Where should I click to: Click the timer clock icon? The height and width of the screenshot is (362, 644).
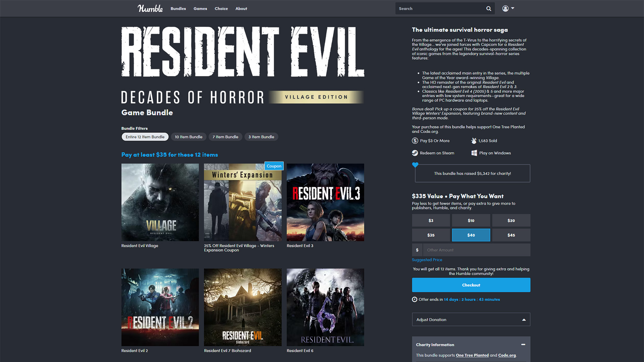click(x=415, y=299)
